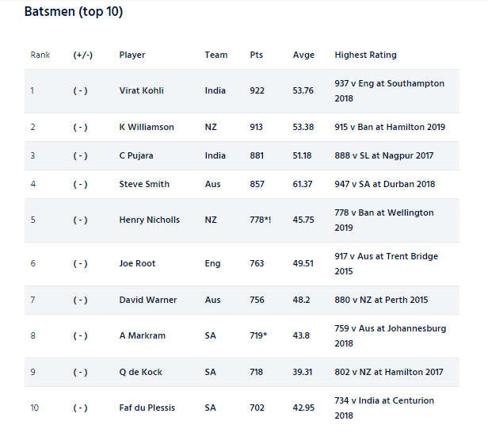
Task: Click the Player column header
Action: click(x=132, y=55)
